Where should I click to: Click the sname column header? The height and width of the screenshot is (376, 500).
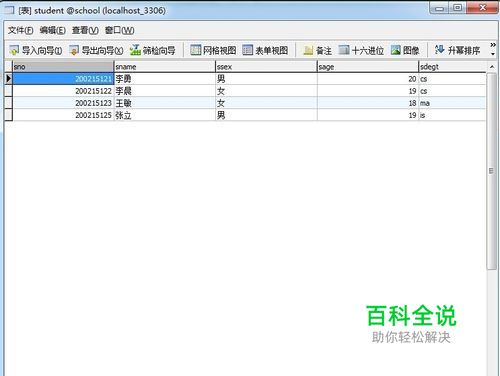point(165,67)
